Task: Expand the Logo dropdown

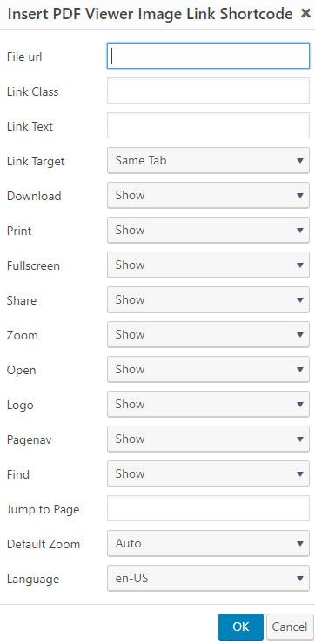Action: pos(208,404)
